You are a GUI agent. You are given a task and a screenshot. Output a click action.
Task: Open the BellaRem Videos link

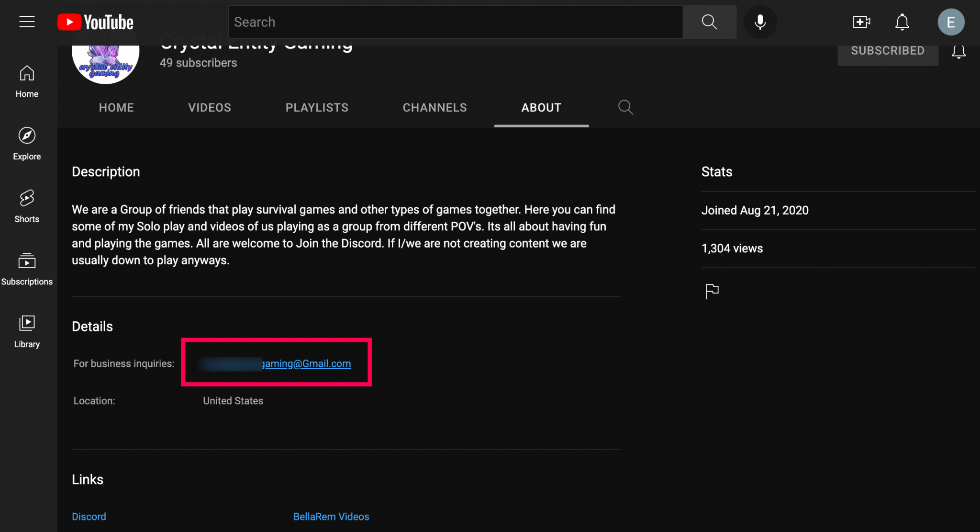tap(331, 516)
